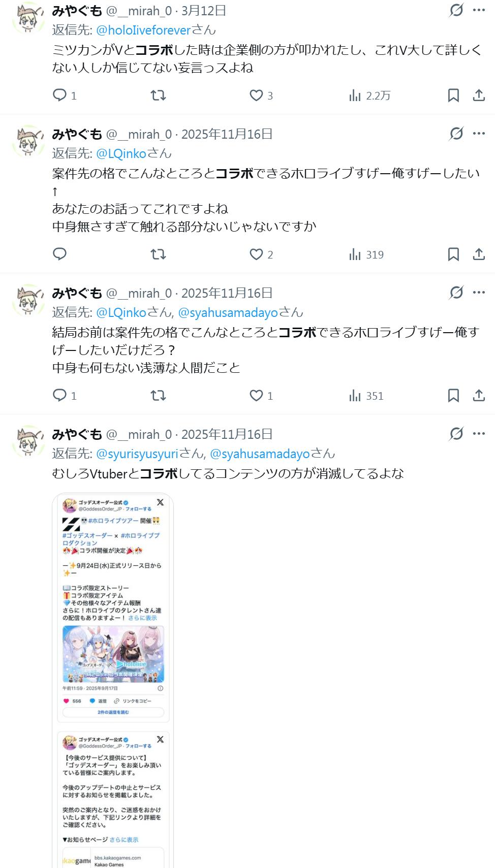This screenshot has width=495, height=868.
Task: Click Grok icon on the first tweet
Action: tap(456, 10)
